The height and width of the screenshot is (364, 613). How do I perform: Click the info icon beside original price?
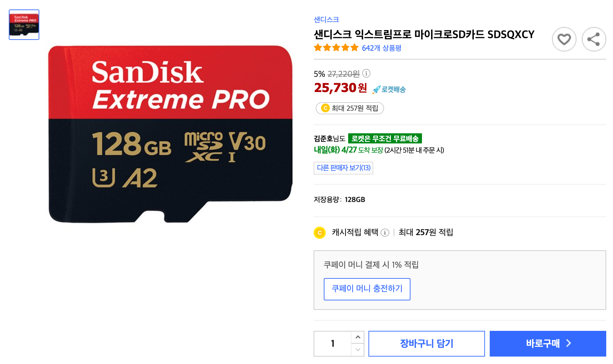366,73
